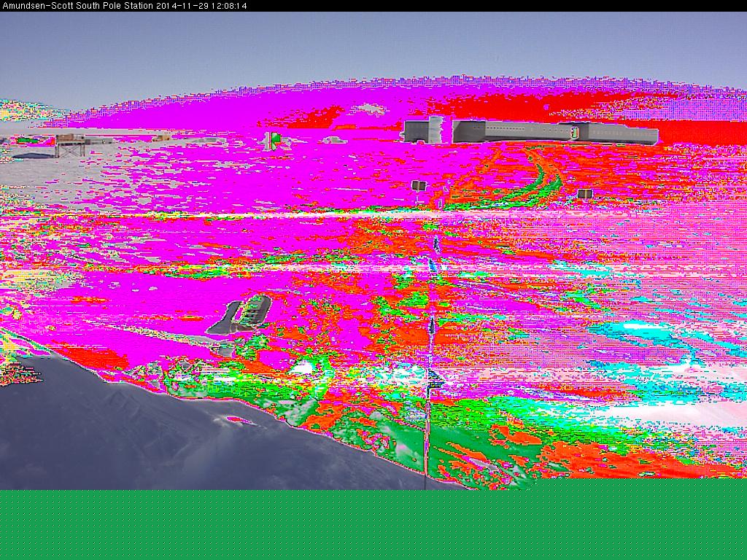This screenshot has width=747, height=560.
Task: Select the small sign right of the curved track
Action: click(x=584, y=194)
